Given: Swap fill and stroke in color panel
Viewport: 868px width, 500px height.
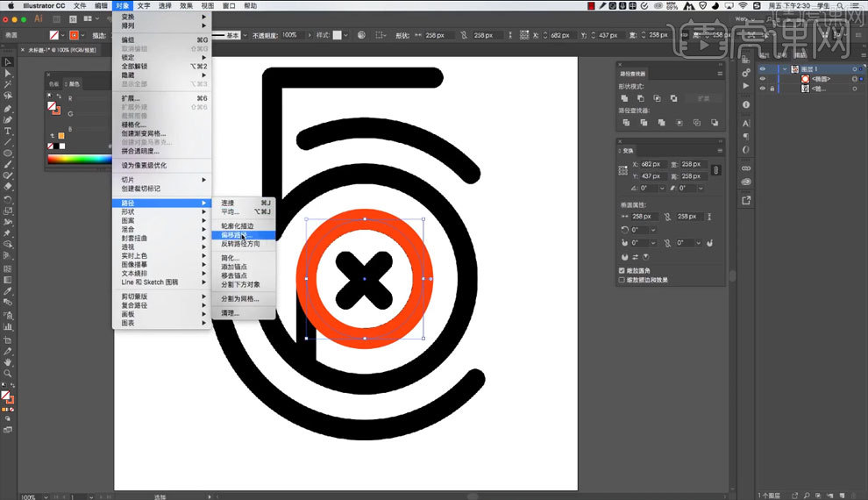Looking at the screenshot, I should click(x=59, y=96).
